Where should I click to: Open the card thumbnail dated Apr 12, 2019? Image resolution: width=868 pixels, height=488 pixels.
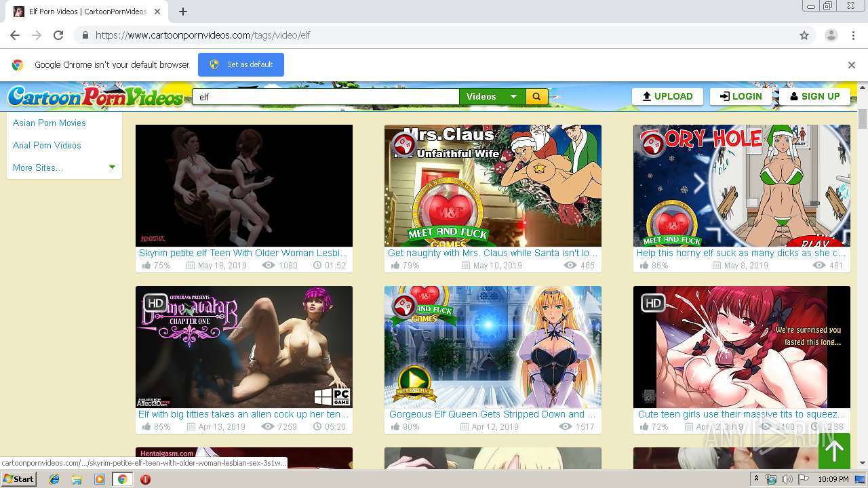[492, 347]
